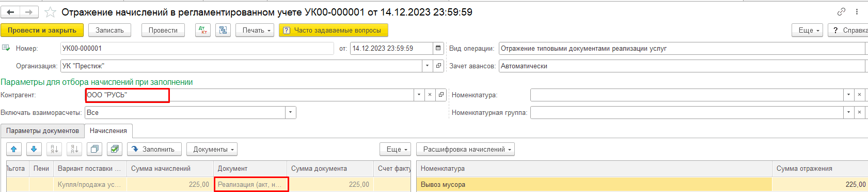The image size is (868, 192).
Task: Open the three-dot window menu at top right
Action: pos(857,12)
